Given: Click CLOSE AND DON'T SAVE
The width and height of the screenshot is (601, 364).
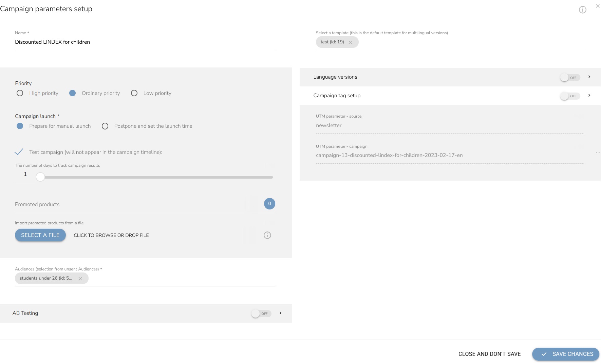Looking at the screenshot, I should [x=490, y=354].
